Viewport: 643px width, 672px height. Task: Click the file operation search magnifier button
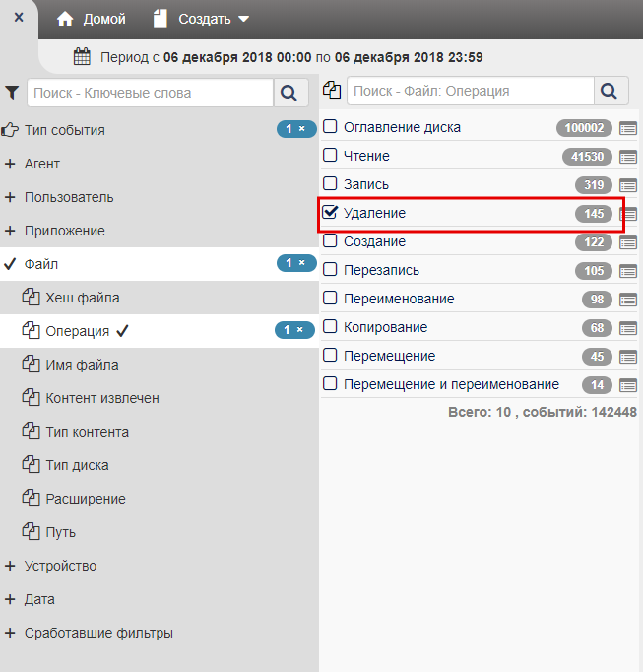pos(611,91)
